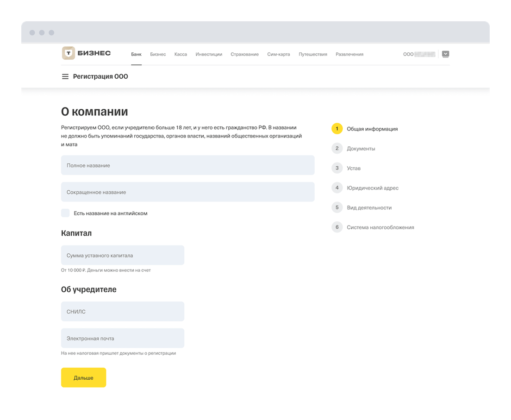Focus the Полное название field
Viewport: 511px width, 420px height.
[x=187, y=165]
